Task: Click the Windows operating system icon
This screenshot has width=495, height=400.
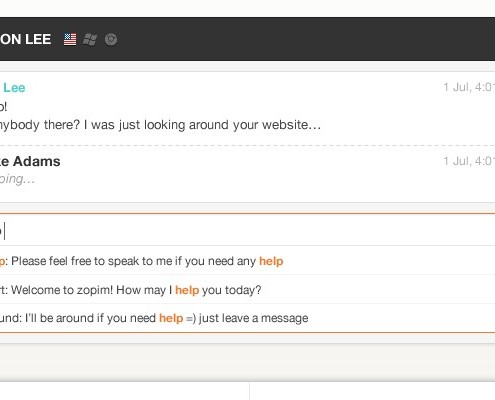Action: pos(90,39)
